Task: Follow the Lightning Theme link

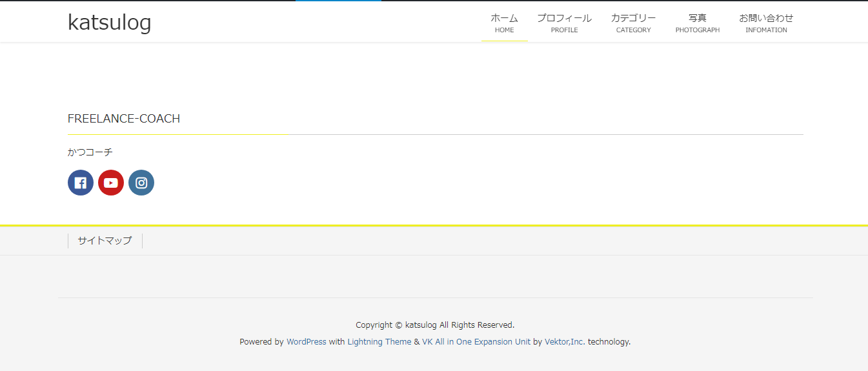Action: [379, 342]
